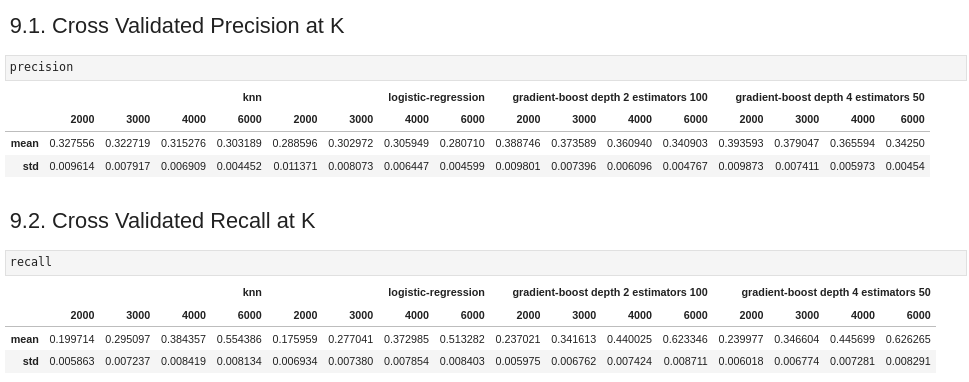Click the recall code cell
The image size is (969, 382).
[x=486, y=263]
